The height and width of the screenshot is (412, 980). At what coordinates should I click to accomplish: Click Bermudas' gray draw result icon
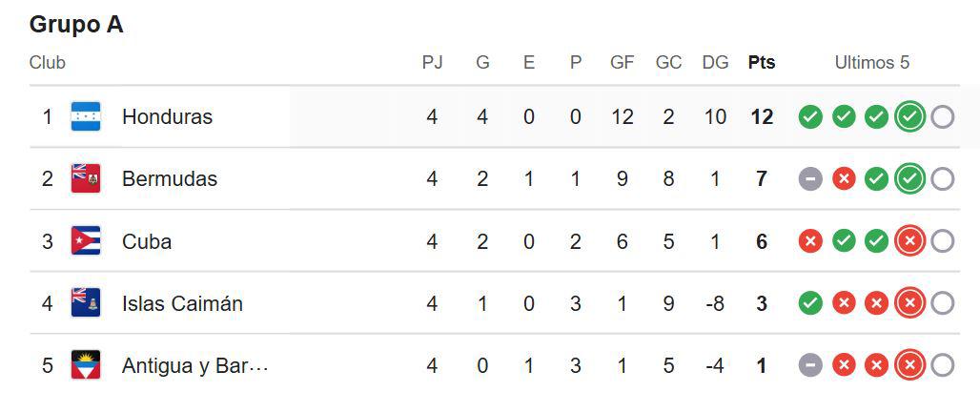[810, 179]
